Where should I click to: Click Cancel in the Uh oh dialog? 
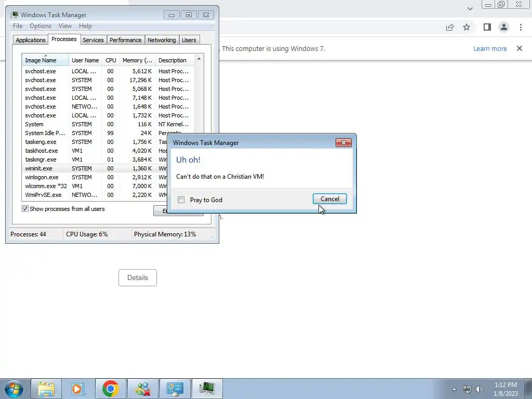coord(330,199)
